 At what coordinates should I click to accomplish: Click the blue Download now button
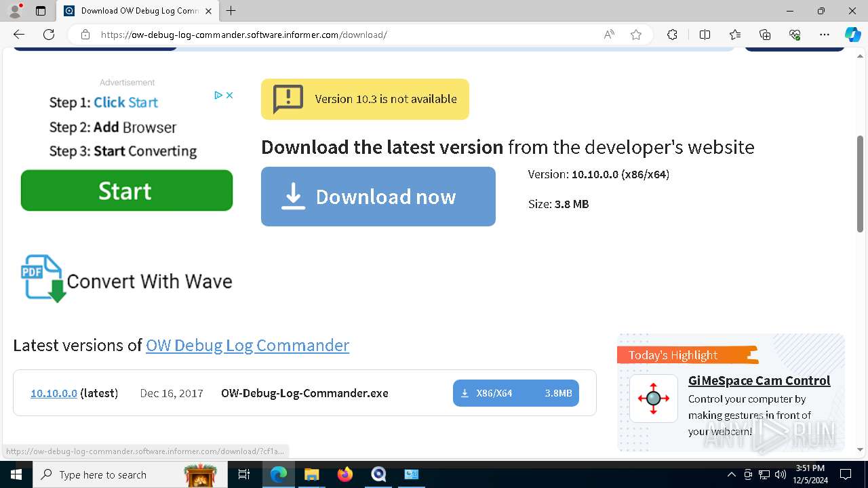pyautogui.click(x=378, y=197)
